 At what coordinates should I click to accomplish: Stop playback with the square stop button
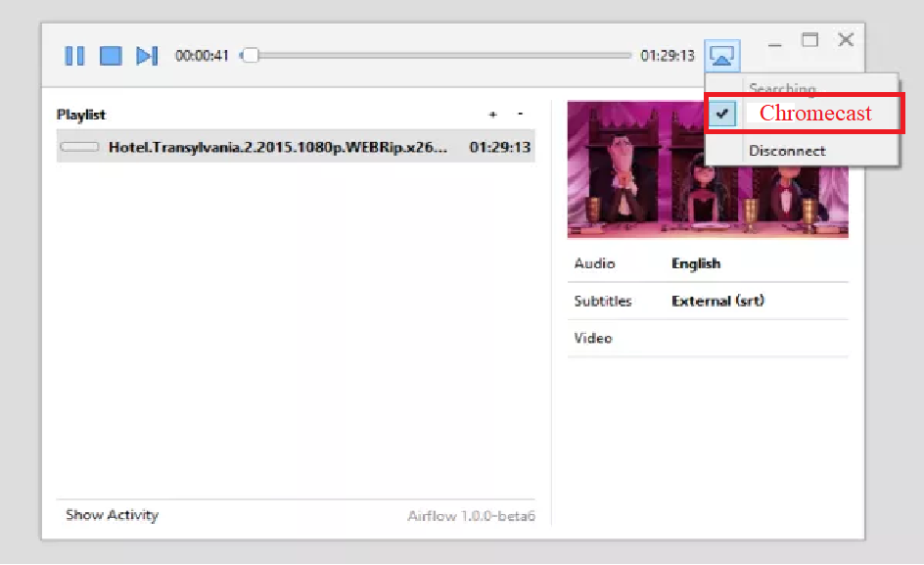[111, 56]
